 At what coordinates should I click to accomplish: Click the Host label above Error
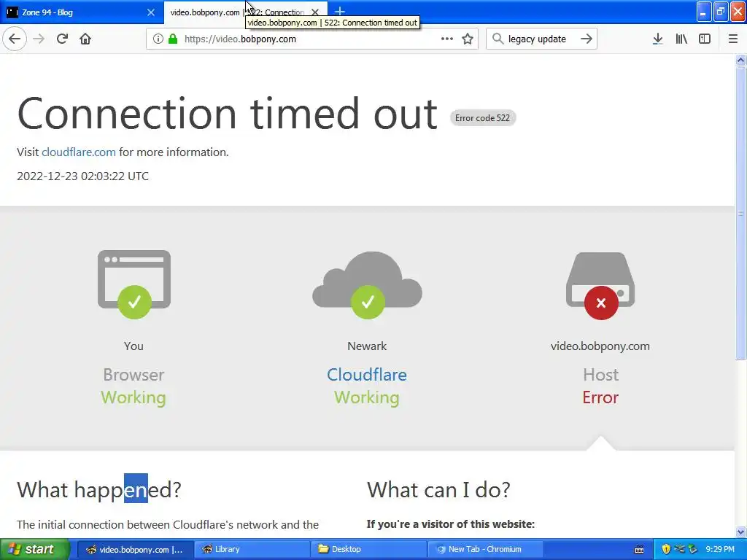click(x=601, y=375)
